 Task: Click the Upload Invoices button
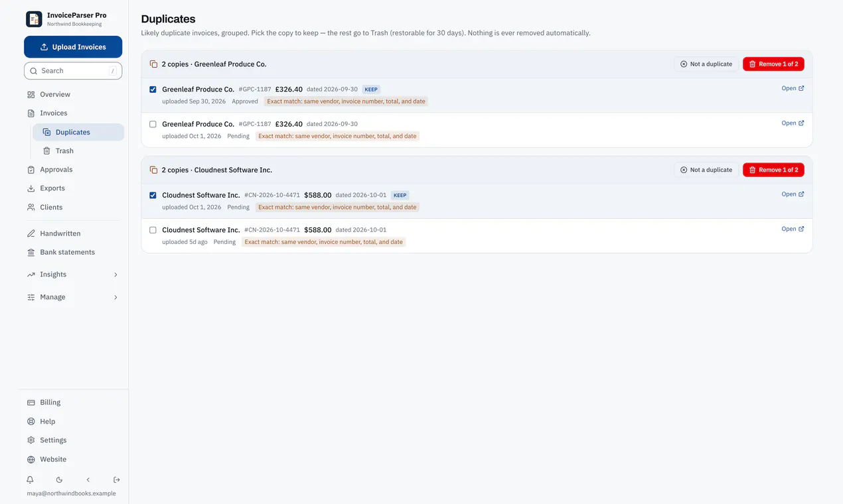73,47
